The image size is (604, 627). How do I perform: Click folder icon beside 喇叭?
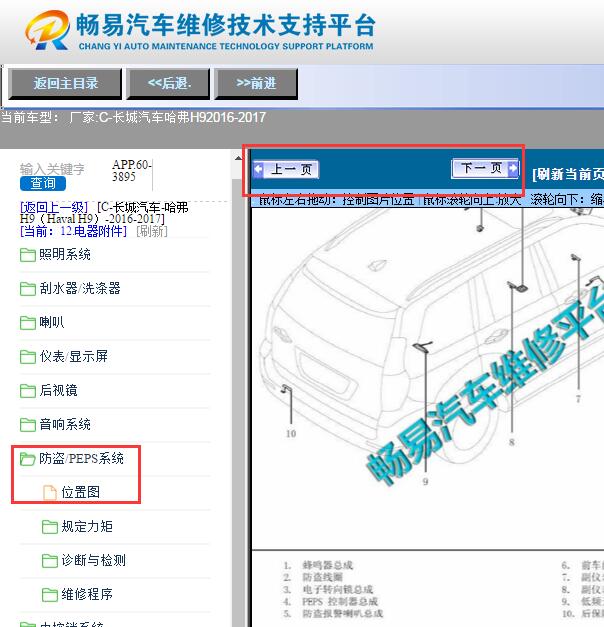click(28, 323)
